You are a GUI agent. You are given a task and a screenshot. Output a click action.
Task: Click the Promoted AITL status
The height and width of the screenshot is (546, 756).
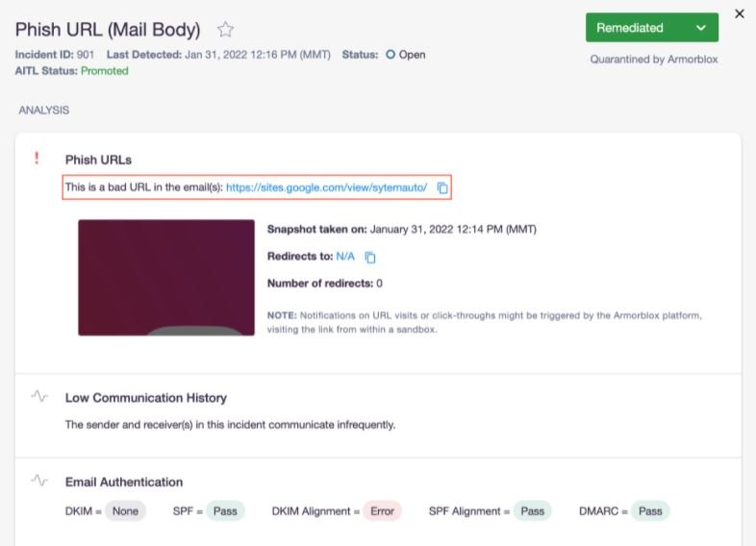pos(105,71)
